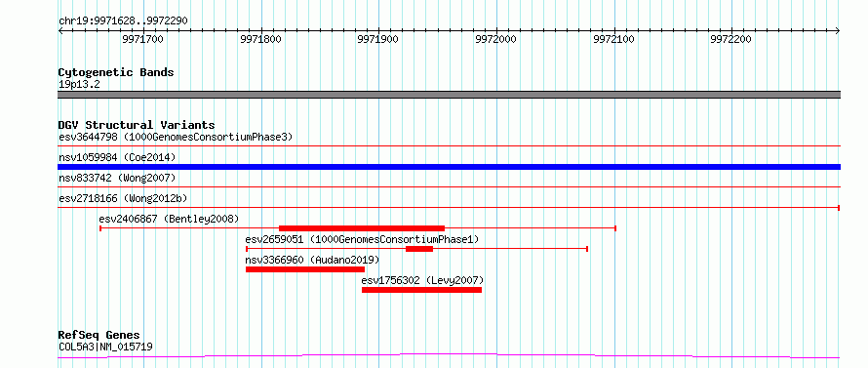Click the Cytogenetic Bands track title
Image resolution: width=868 pixels, height=368 pixels.
(116, 72)
